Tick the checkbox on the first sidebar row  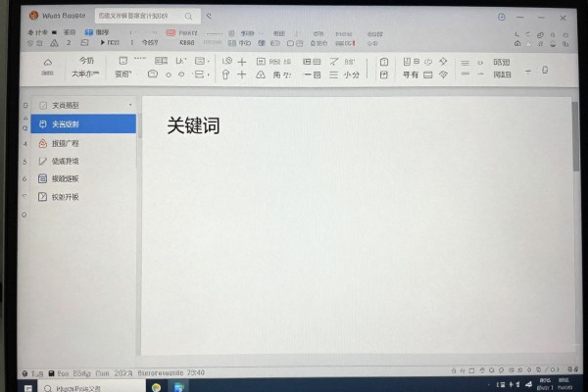43,106
